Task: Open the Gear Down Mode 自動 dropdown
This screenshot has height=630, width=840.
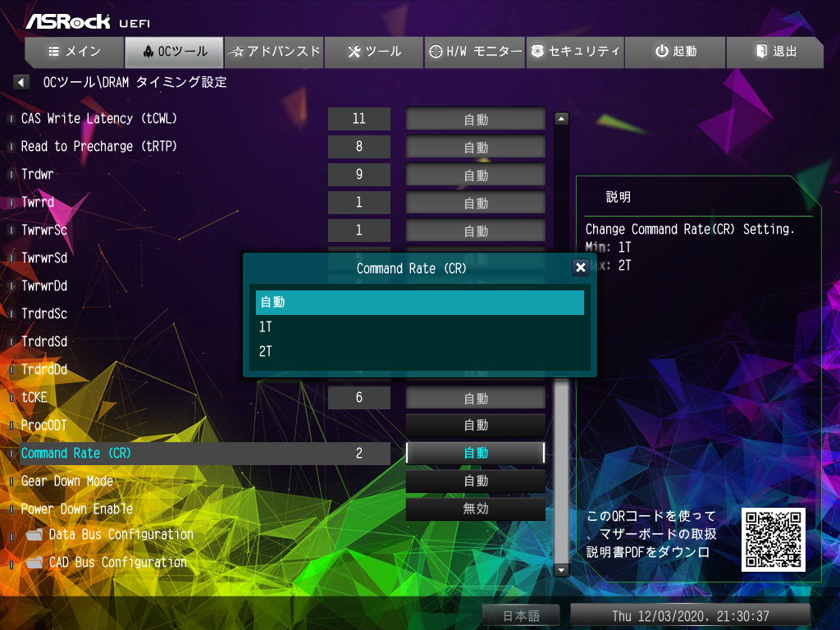Action: point(475,481)
